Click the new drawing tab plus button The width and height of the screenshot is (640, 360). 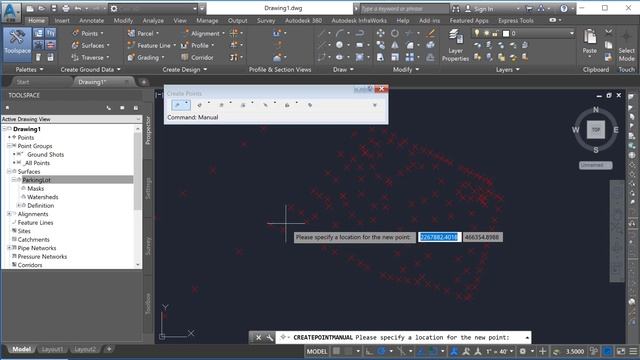pyautogui.click(x=144, y=82)
